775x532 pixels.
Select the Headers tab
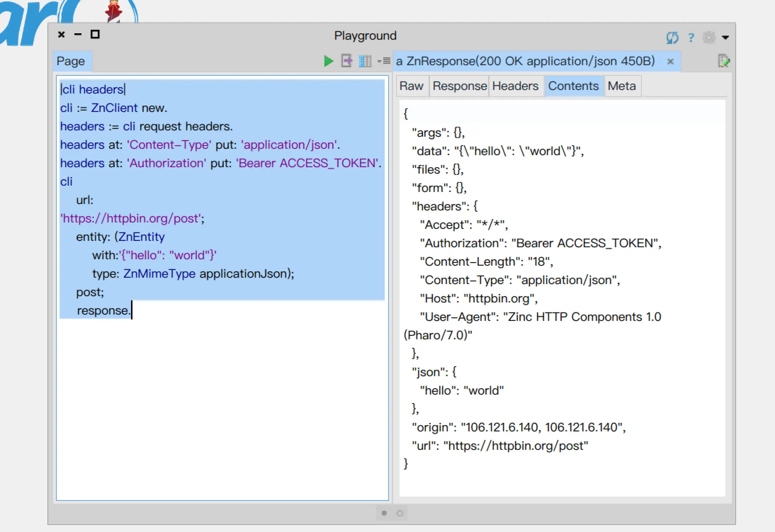click(515, 86)
